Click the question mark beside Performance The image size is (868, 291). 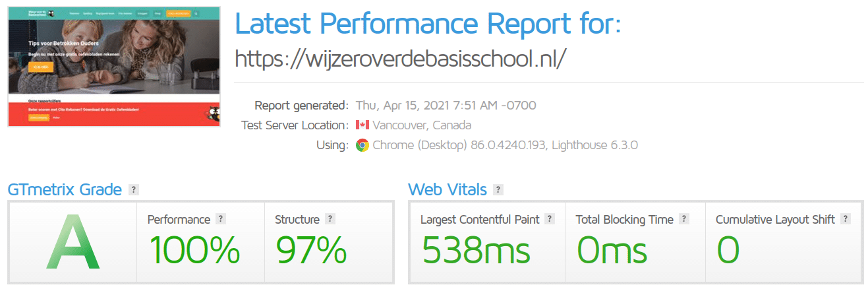pyautogui.click(x=221, y=219)
